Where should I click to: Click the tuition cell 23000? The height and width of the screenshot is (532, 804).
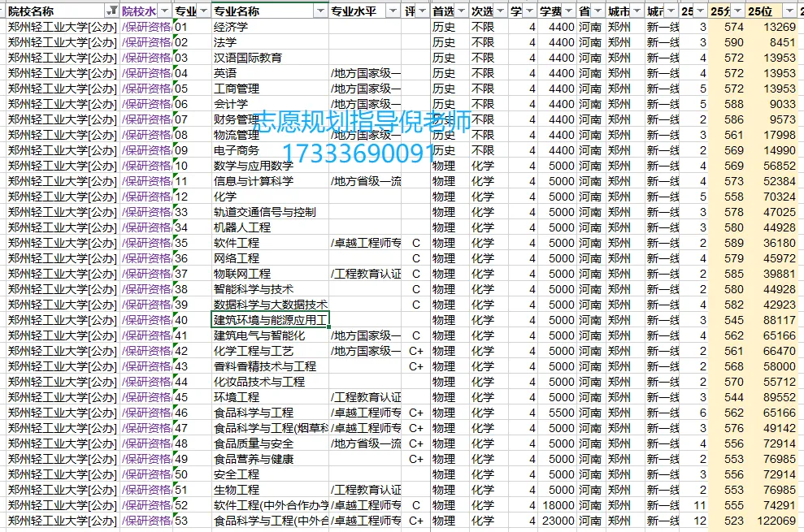(x=557, y=521)
